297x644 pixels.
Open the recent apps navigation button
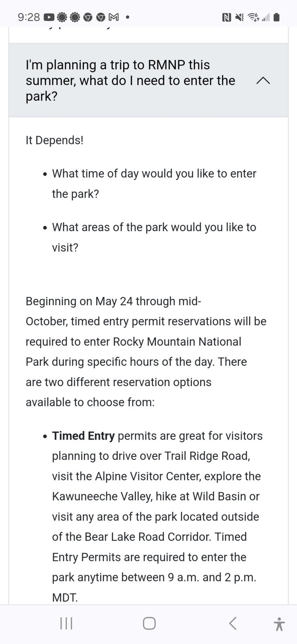[x=66, y=623]
